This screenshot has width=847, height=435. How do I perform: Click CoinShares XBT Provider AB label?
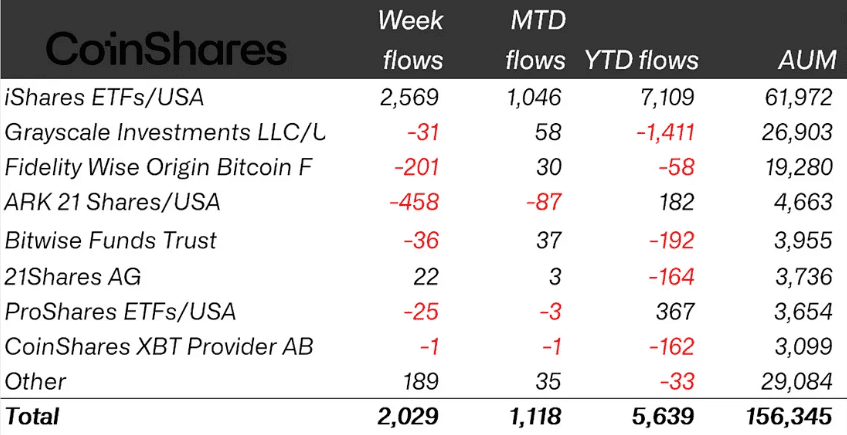click(159, 346)
